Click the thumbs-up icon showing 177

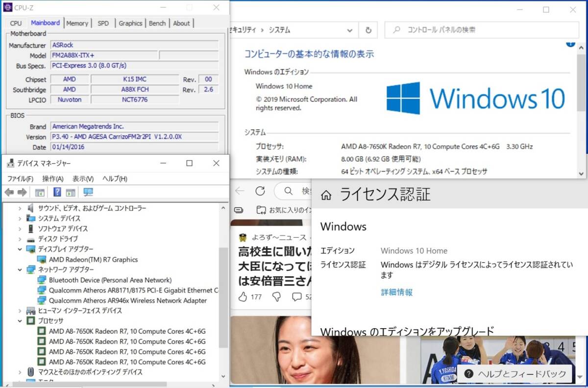(x=243, y=296)
